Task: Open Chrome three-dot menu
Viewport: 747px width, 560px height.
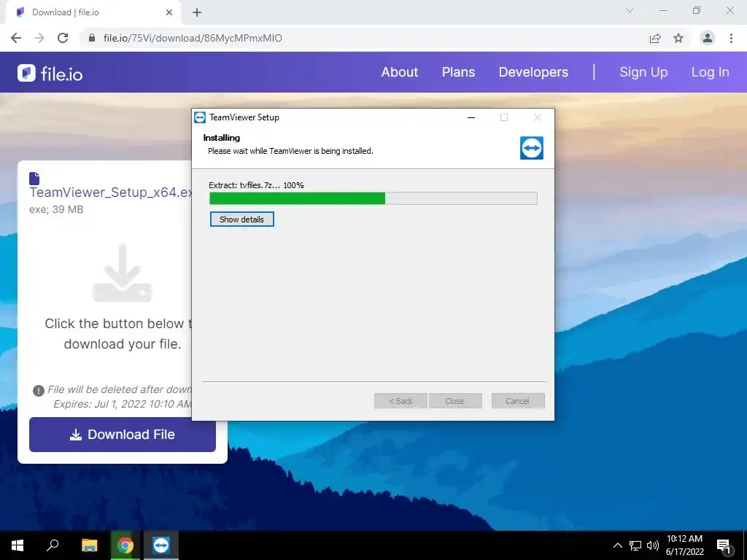Action: point(731,38)
